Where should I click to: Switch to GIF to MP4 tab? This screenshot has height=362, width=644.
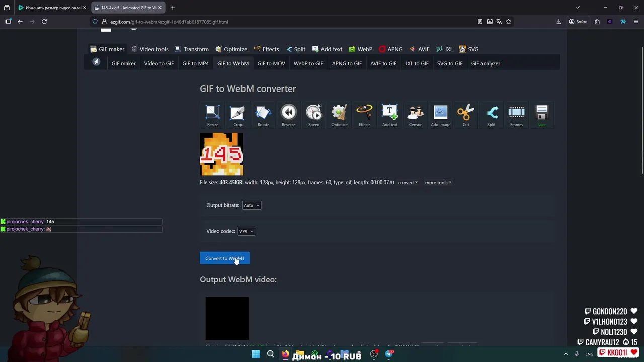pos(195,63)
